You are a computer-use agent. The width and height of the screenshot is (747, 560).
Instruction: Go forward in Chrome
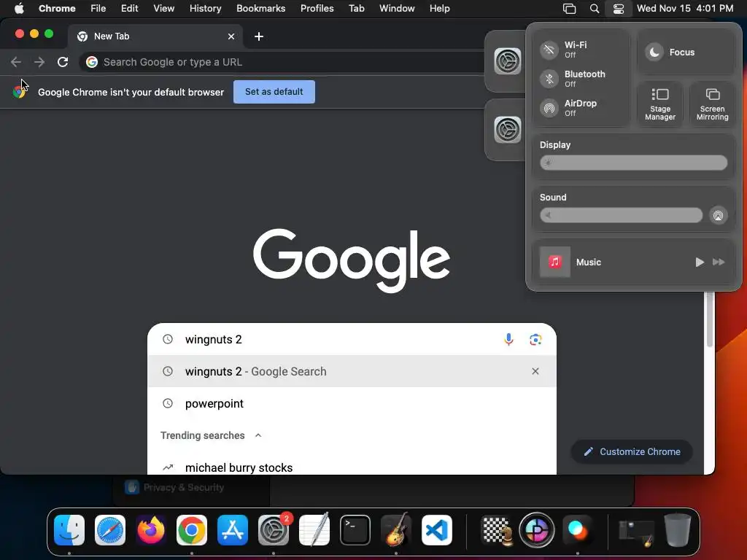(39, 62)
